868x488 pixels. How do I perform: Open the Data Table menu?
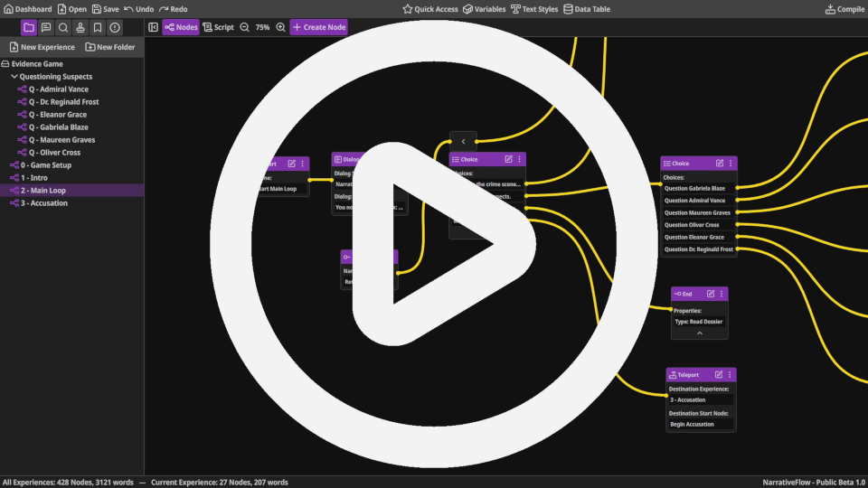click(586, 9)
